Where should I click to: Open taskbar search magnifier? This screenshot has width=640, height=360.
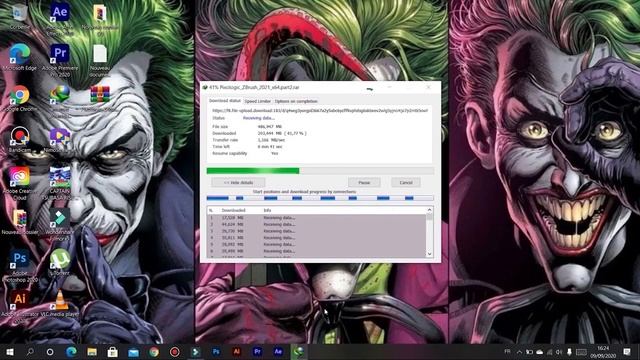coord(30,351)
